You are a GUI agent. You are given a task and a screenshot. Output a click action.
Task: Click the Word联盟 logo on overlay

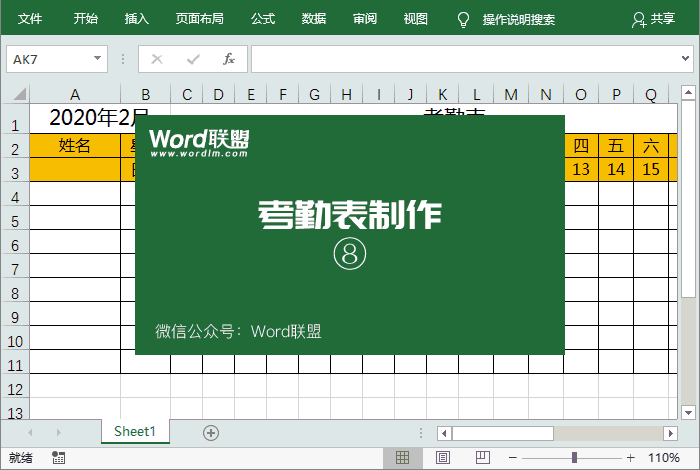tap(199, 143)
